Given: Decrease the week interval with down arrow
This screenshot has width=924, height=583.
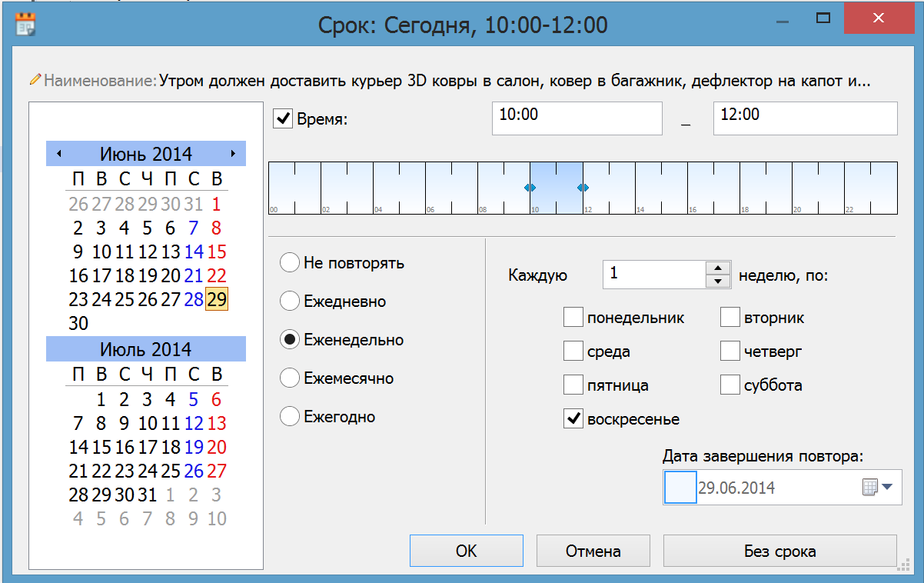Looking at the screenshot, I should (717, 282).
